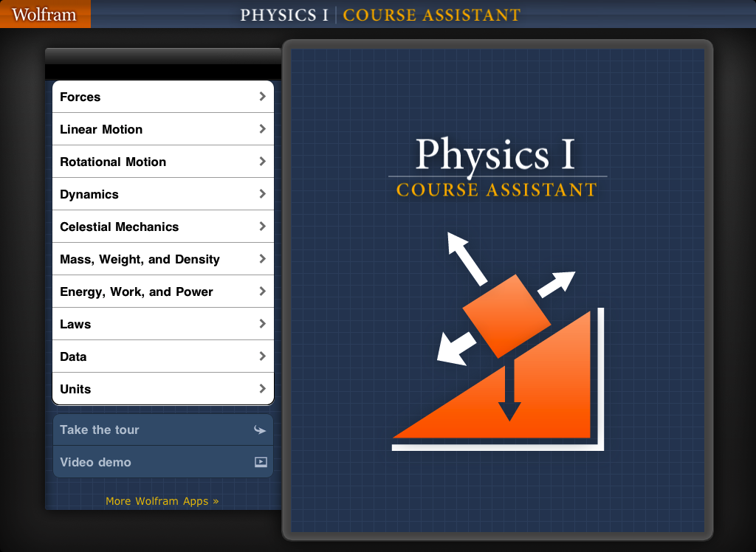
Task: Follow the More Wolfram Apps link
Action: pyautogui.click(x=162, y=501)
